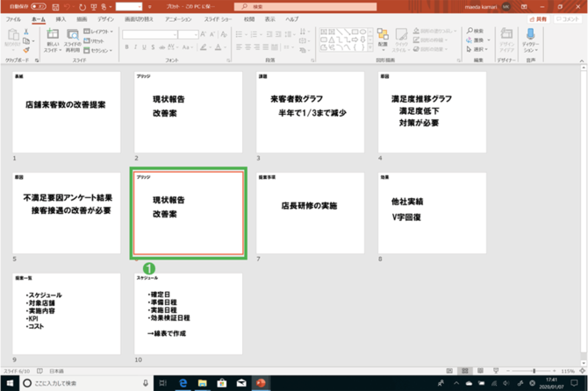Screen dimensions: 588x391
Task: Toggle text Shadow (S) formatting
Action: tap(153, 47)
